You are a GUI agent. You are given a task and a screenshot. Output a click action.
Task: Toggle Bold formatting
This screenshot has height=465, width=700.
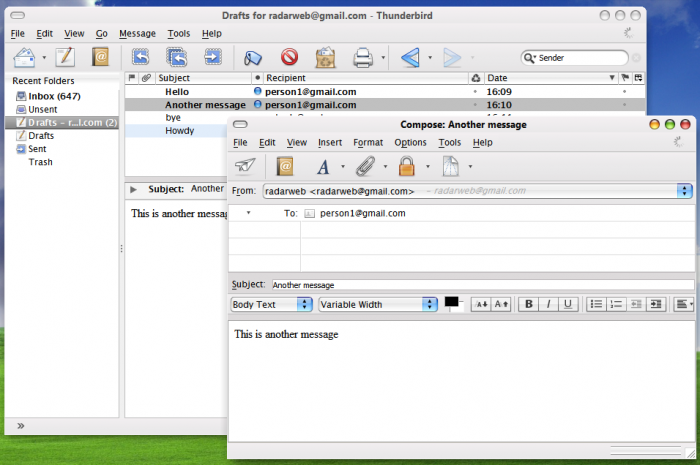click(529, 304)
